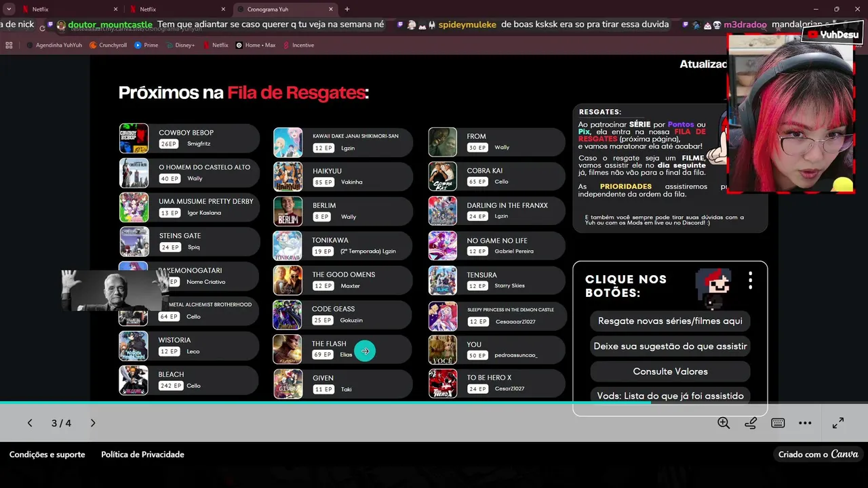Click the pixel-art avatar character

[x=713, y=288]
